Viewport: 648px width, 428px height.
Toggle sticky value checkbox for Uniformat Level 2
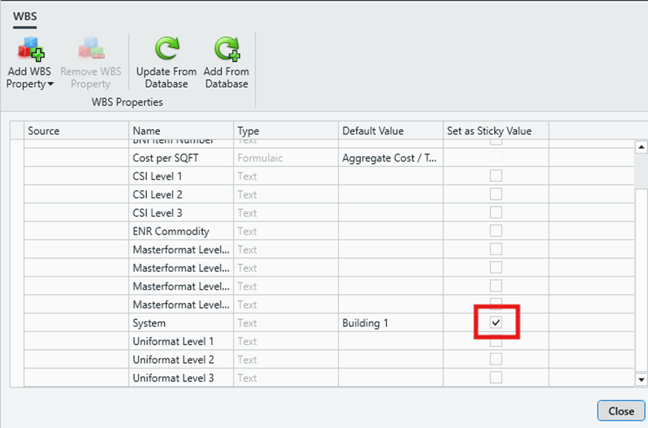point(496,359)
